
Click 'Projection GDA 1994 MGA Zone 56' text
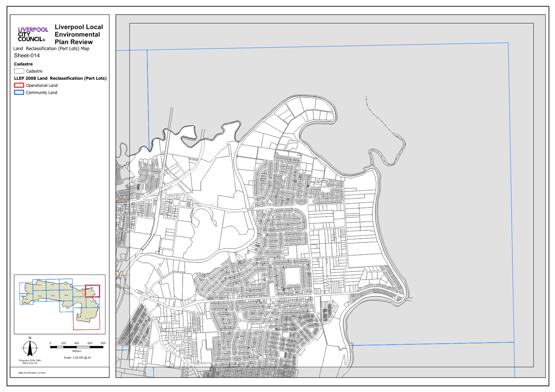30,362
